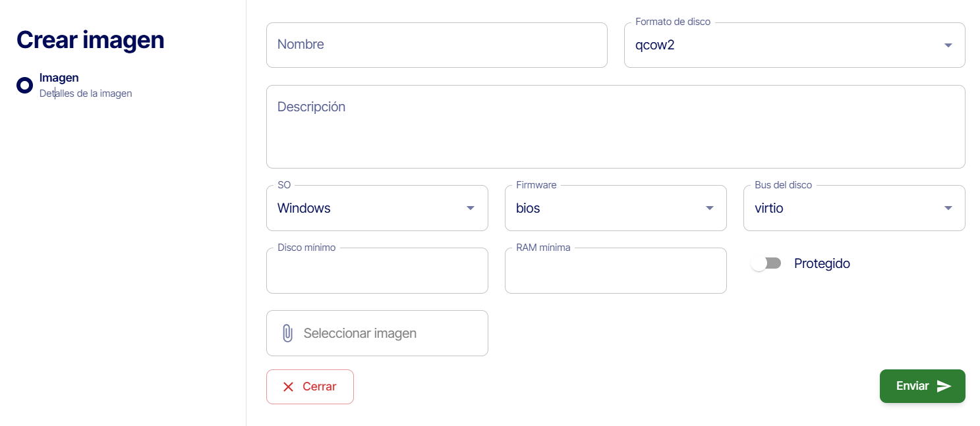The height and width of the screenshot is (426, 980).
Task: Open the Firmware dropdown showing bios
Action: coord(615,208)
